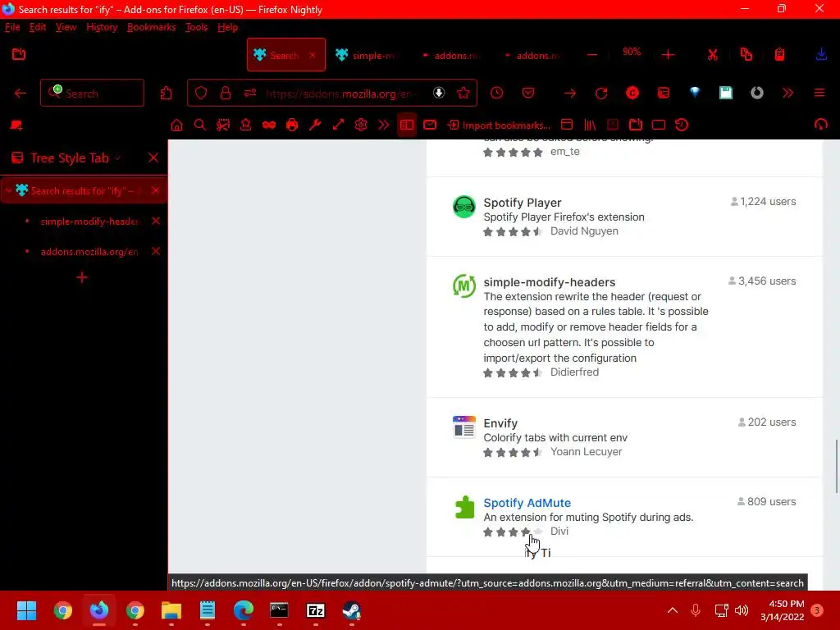The width and height of the screenshot is (840, 630).
Task: Click the Extensions puzzle icon
Action: (x=166, y=94)
